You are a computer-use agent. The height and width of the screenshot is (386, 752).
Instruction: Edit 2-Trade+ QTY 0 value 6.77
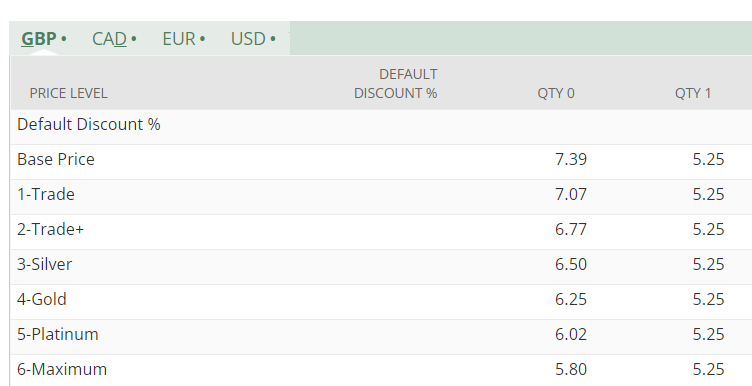(571, 229)
